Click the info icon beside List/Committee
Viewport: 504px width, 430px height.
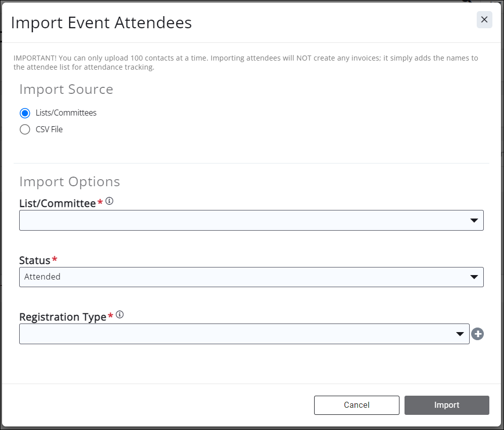tap(110, 201)
